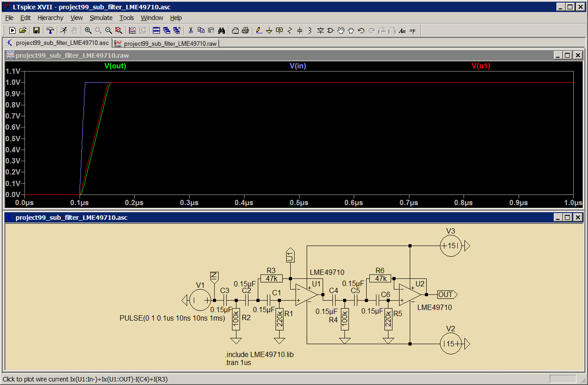Place a ground symbol from toolbar

coord(269,30)
